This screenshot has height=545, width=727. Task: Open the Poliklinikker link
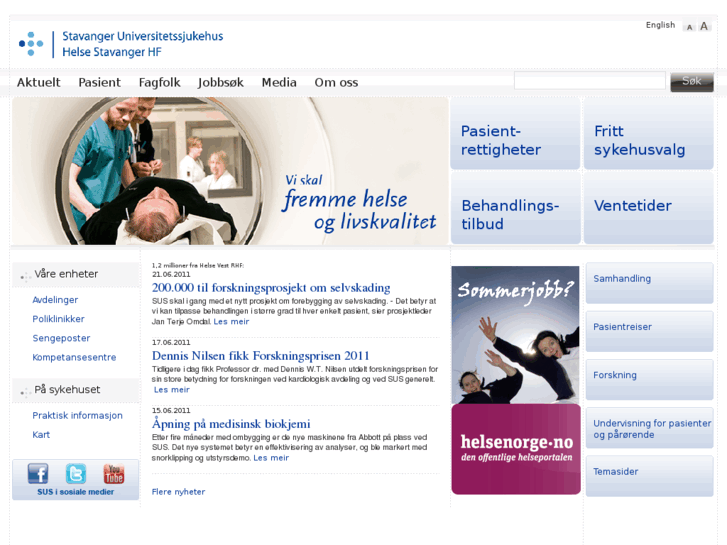[x=58, y=319]
